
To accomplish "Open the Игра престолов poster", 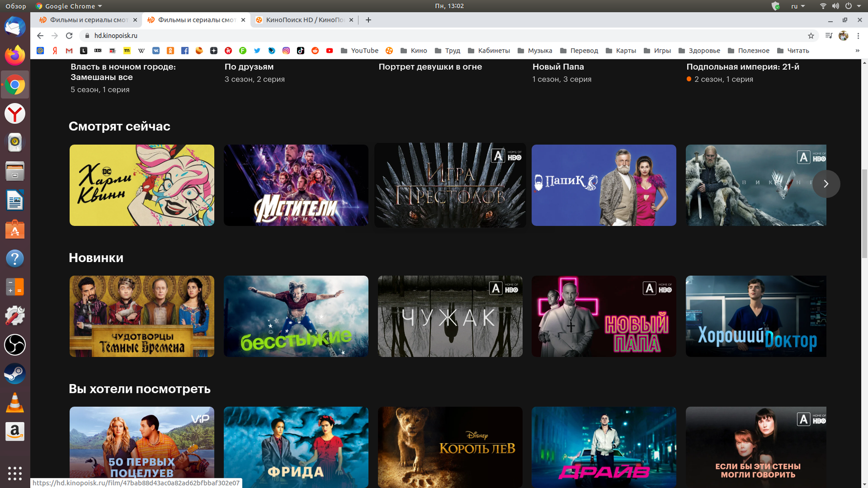I will [x=450, y=185].
